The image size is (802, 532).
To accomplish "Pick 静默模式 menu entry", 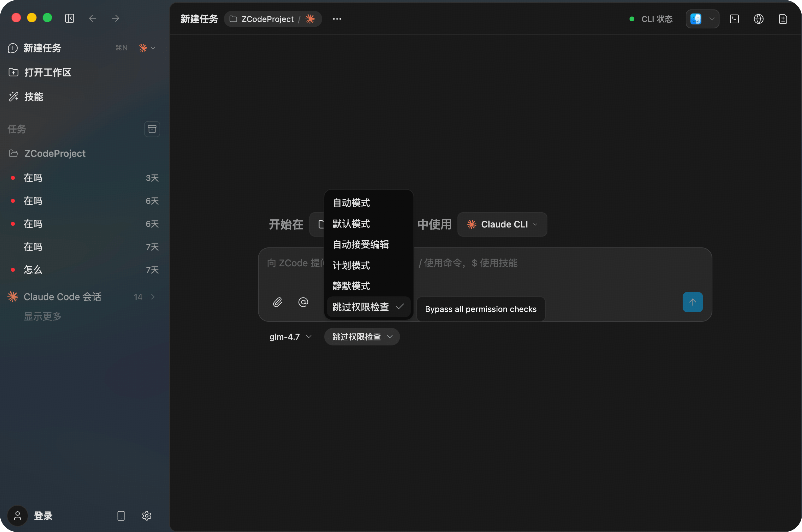I will (351, 286).
